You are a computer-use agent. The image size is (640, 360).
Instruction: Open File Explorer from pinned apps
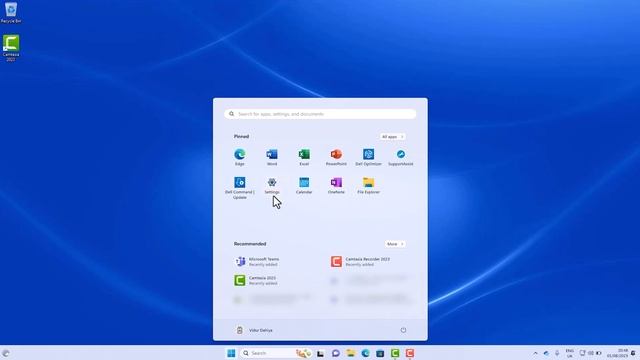point(368,186)
